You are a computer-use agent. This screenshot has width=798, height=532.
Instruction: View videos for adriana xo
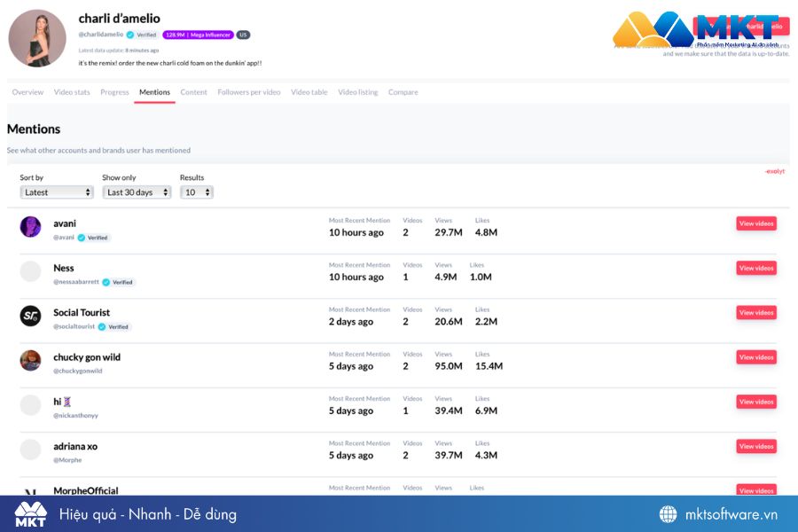[756, 446]
